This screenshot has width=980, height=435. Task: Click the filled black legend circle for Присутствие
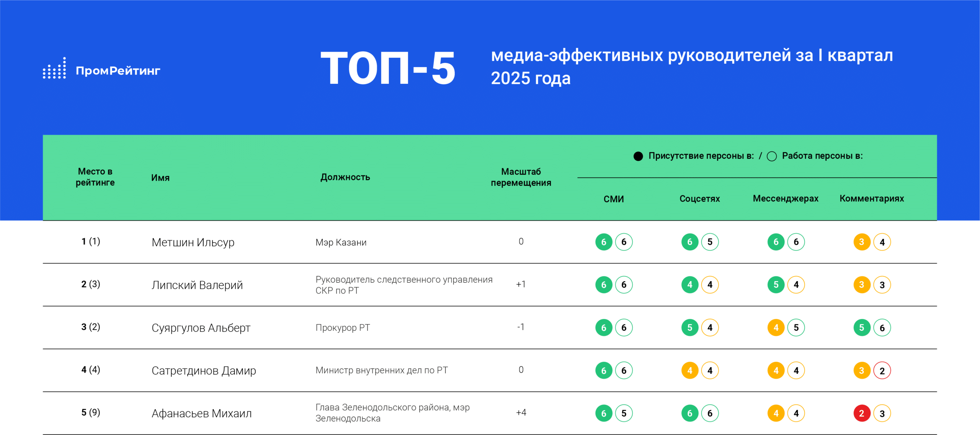click(x=638, y=156)
